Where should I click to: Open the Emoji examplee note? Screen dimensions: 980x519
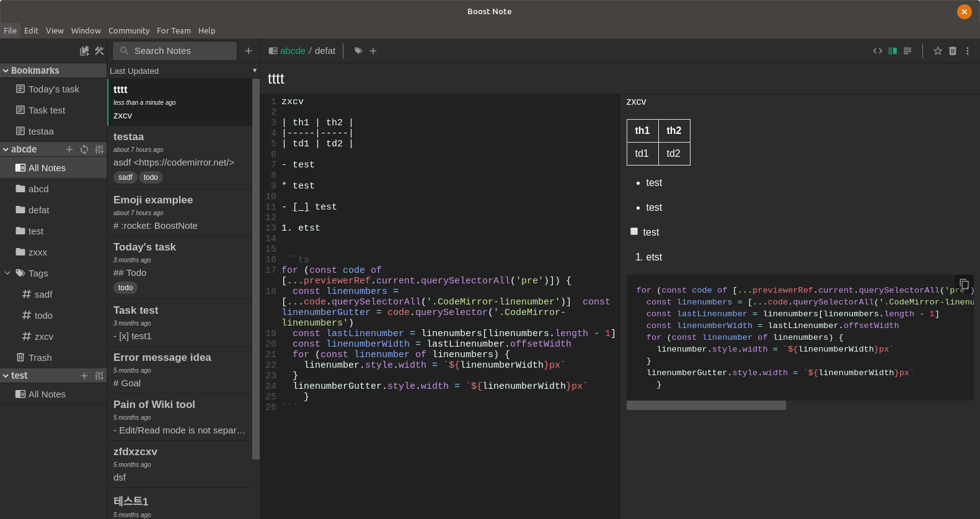point(180,213)
